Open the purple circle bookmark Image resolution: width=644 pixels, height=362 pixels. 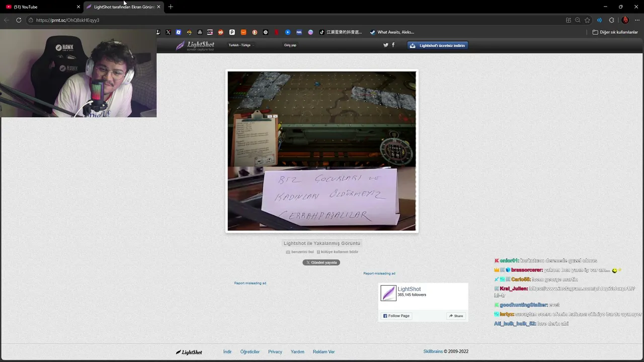click(x=310, y=32)
